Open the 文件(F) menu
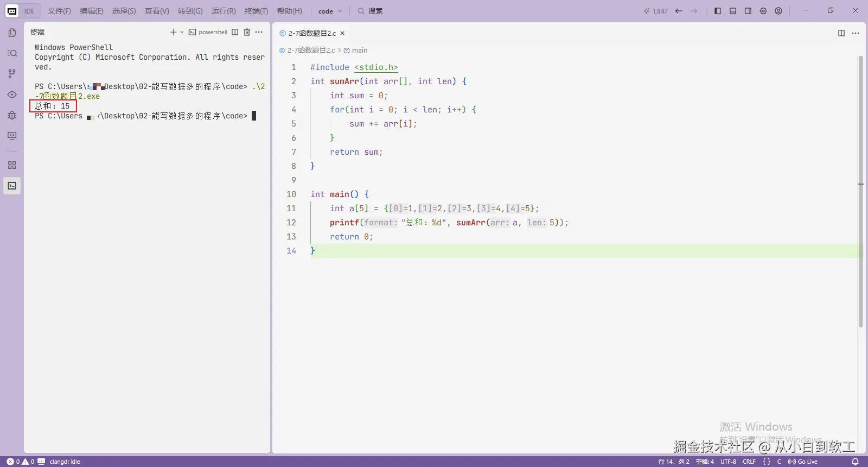The width and height of the screenshot is (868, 467). (59, 11)
